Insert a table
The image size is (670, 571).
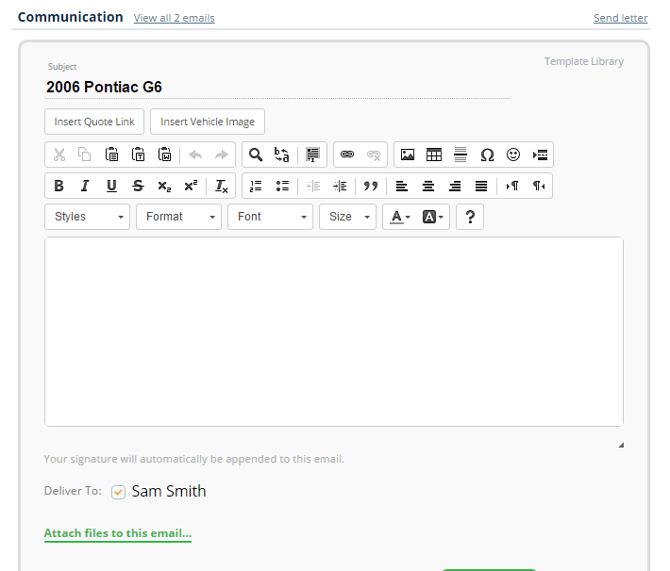(x=434, y=155)
